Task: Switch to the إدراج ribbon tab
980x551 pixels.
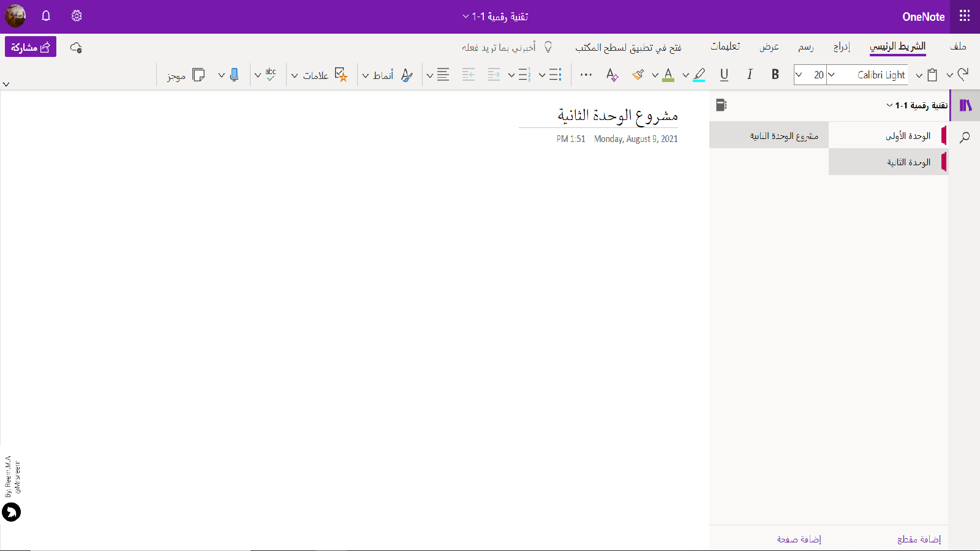Action: 842,47
